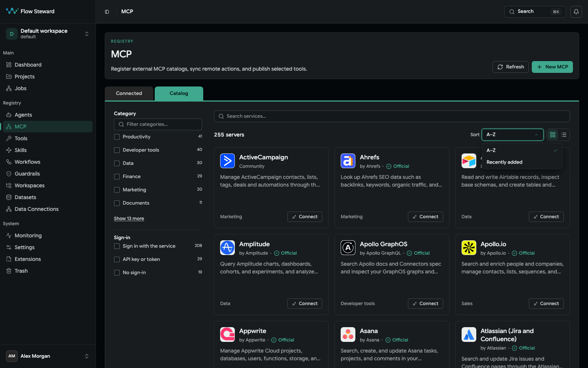The height and width of the screenshot is (368, 588).
Task: Click the Appwrite logo icon
Action: click(227, 335)
